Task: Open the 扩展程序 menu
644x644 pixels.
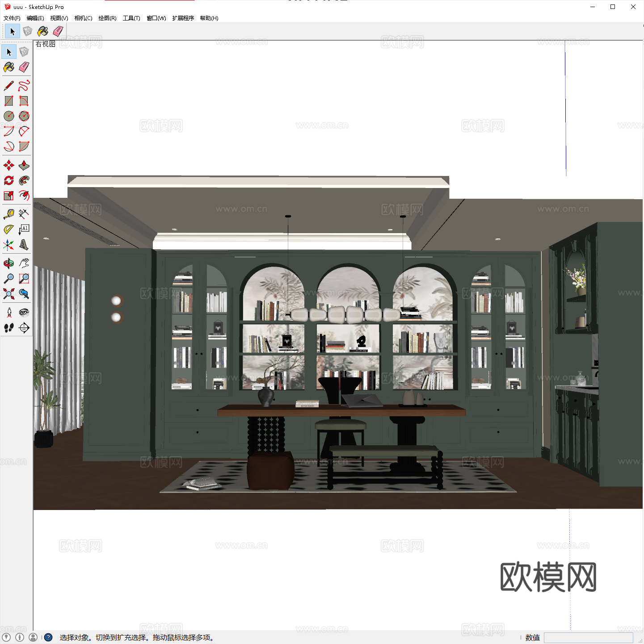Action: [x=183, y=18]
